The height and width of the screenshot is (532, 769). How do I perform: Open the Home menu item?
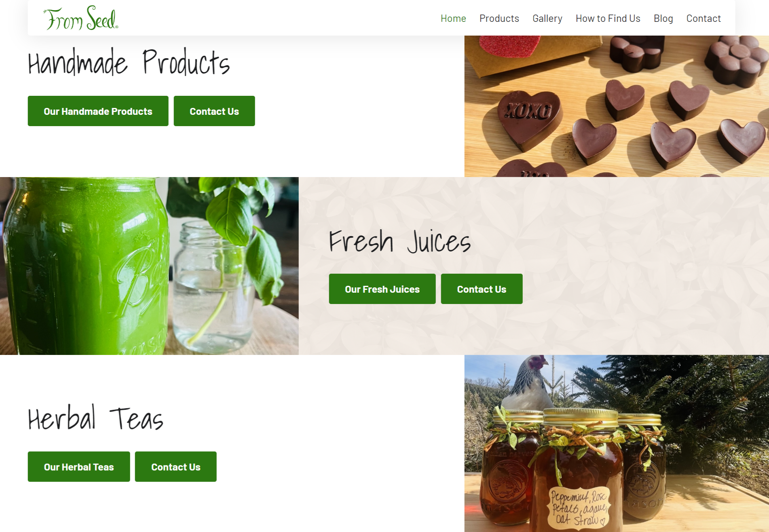tap(453, 19)
